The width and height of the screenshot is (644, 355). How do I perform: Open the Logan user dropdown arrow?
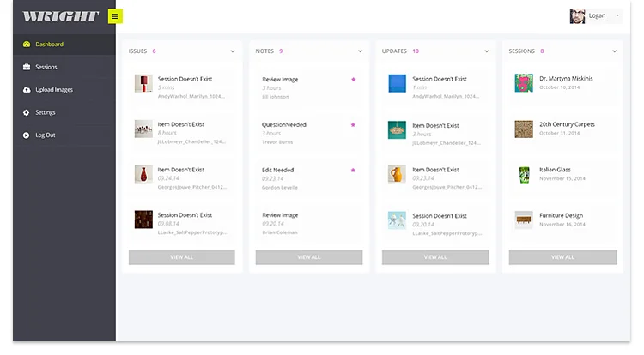click(617, 15)
